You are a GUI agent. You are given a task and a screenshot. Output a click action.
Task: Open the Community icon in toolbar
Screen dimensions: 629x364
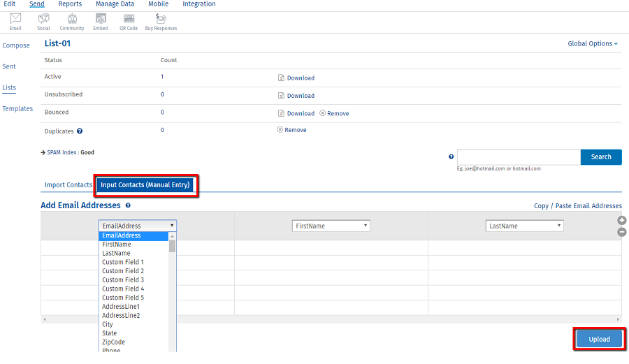(72, 22)
